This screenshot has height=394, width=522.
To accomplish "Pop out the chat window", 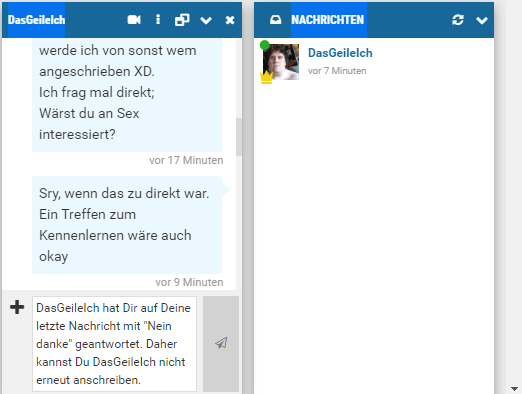I will (x=182, y=20).
